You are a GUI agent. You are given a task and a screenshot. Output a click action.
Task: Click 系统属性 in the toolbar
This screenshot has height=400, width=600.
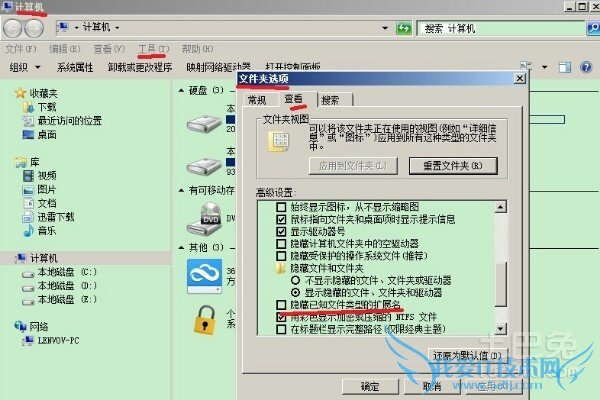click(x=75, y=67)
